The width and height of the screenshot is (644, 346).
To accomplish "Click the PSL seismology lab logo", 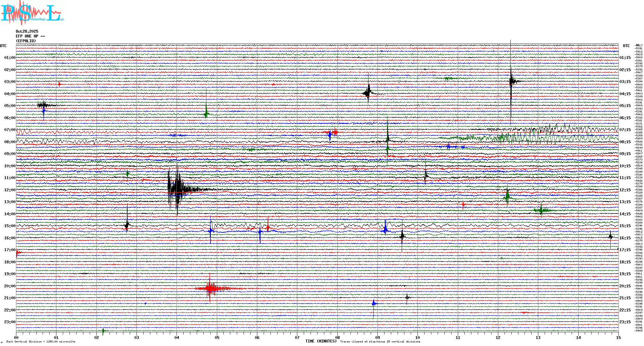I will (32, 13).
